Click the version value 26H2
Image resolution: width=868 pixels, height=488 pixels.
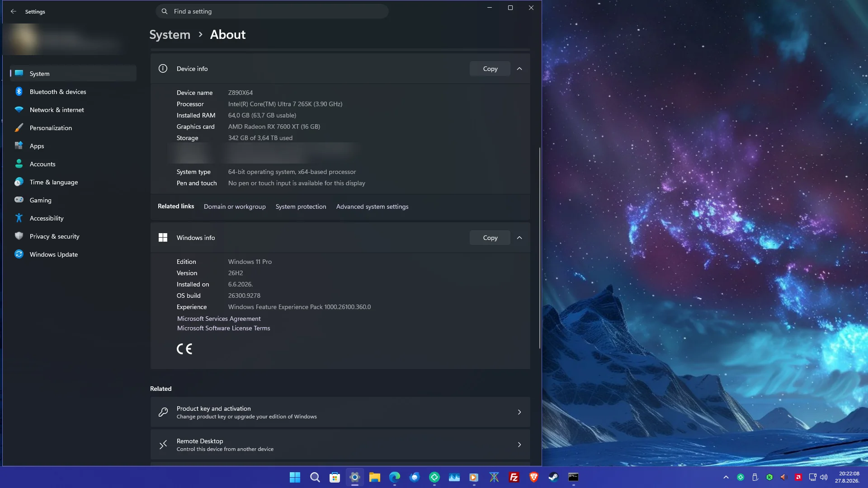pos(236,273)
